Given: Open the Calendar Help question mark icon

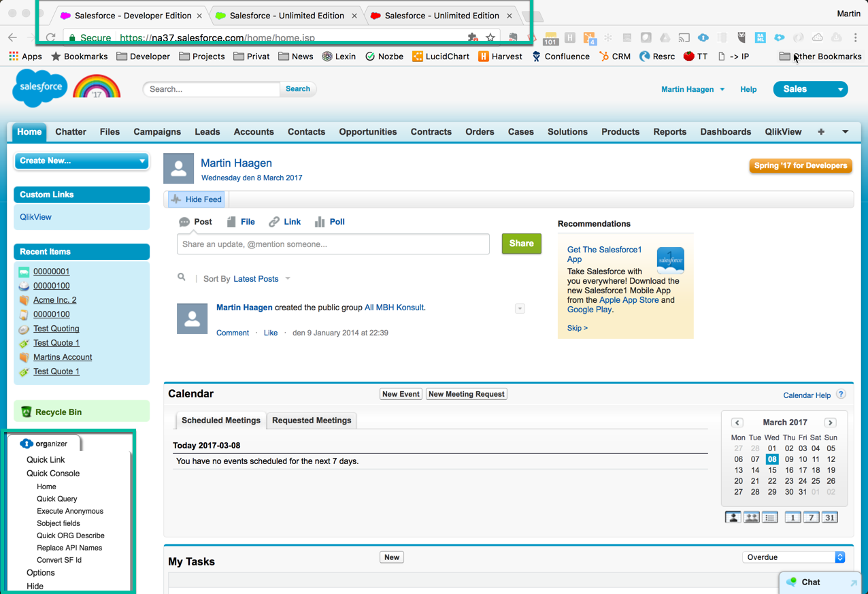Looking at the screenshot, I should click(x=841, y=395).
